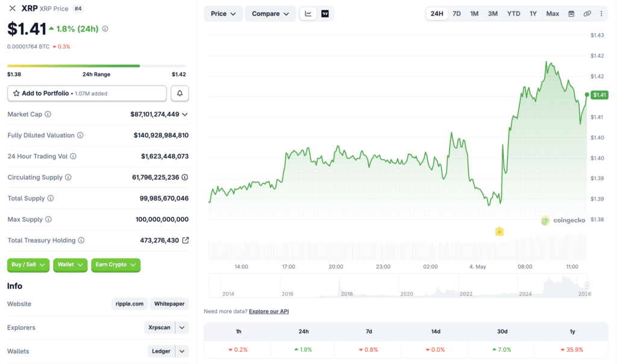This screenshot has height=364, width=617.
Task: Open Buy / Sell dropdown
Action: click(28, 265)
